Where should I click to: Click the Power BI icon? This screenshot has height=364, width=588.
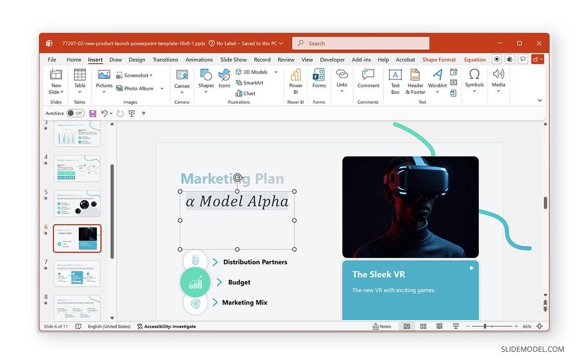[295, 75]
